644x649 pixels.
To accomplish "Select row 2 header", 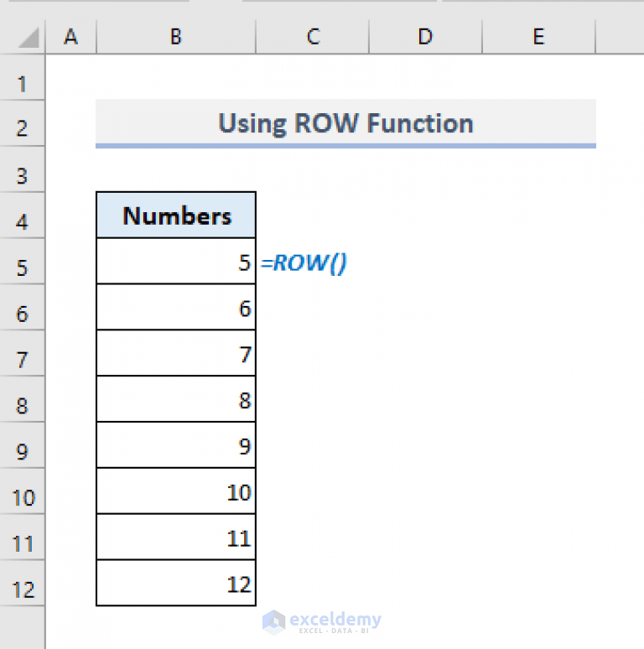I will coord(23,123).
